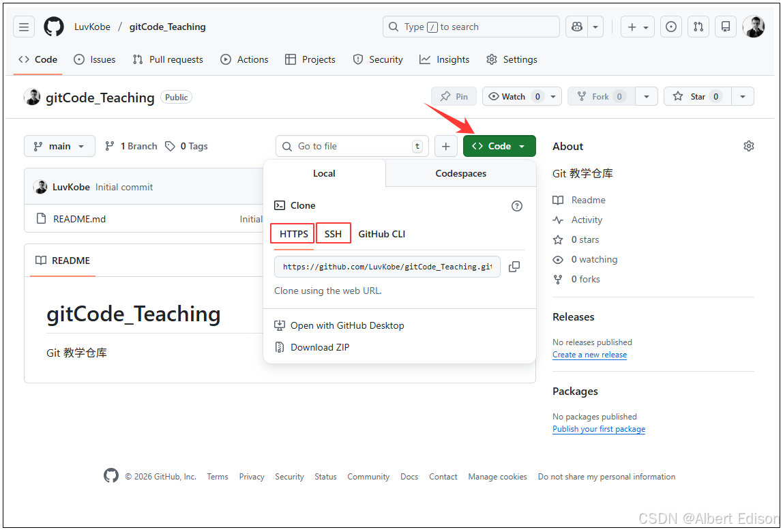
Task: Star the repository
Action: (698, 96)
